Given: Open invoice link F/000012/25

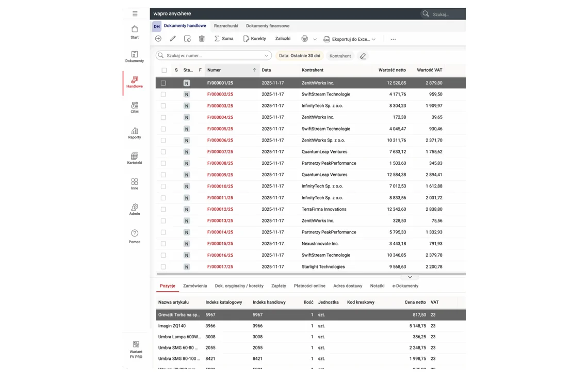Looking at the screenshot, I should click(x=220, y=209).
